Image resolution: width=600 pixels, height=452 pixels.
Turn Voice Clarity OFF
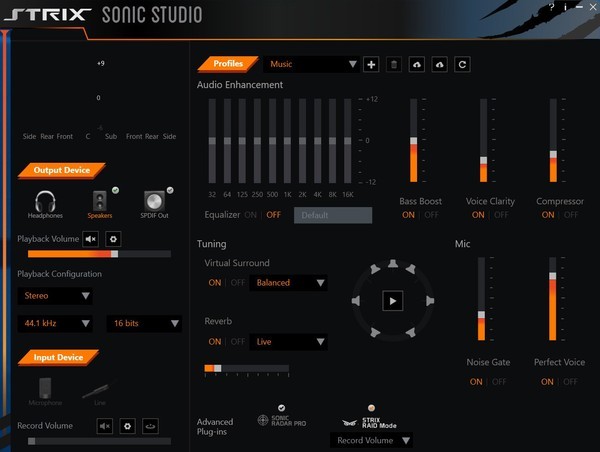[x=501, y=215]
